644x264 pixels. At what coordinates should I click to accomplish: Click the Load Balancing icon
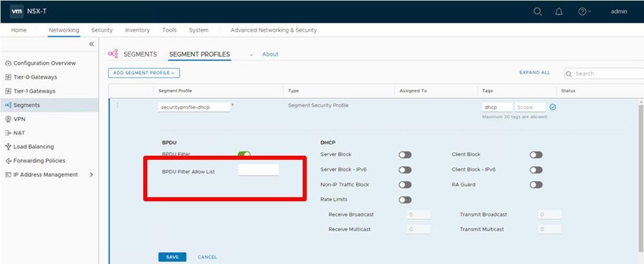coord(8,147)
